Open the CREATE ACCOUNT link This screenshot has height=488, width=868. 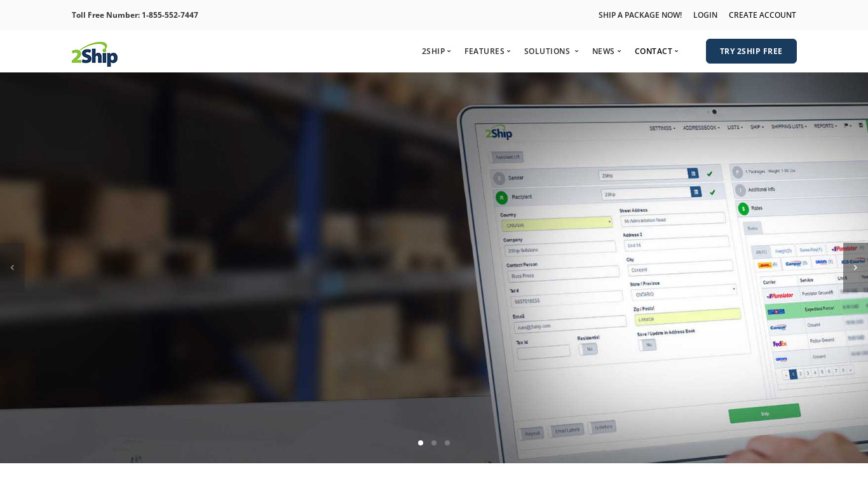click(x=763, y=15)
